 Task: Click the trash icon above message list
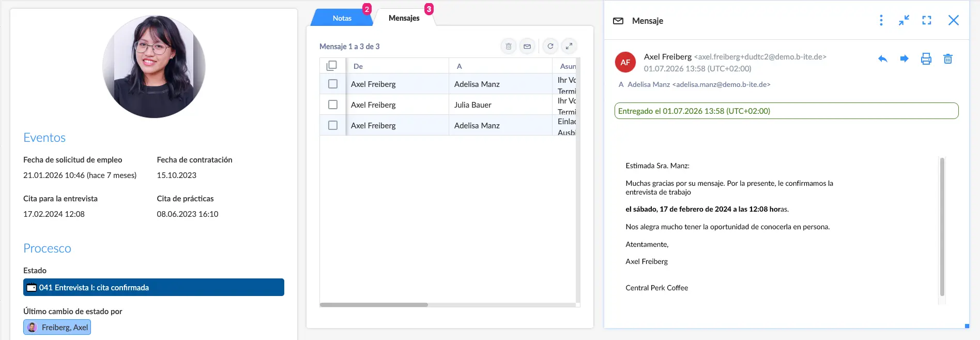click(509, 46)
